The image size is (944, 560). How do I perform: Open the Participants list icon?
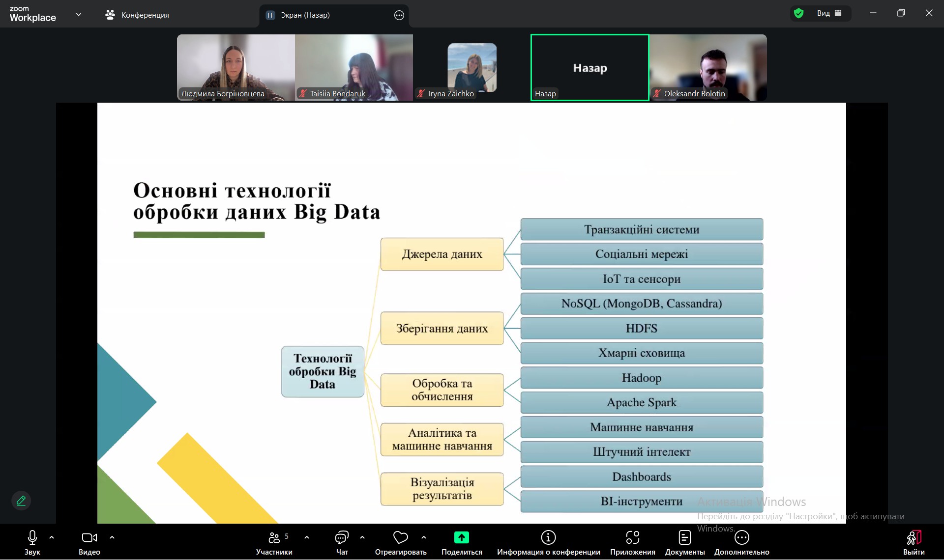tap(274, 538)
